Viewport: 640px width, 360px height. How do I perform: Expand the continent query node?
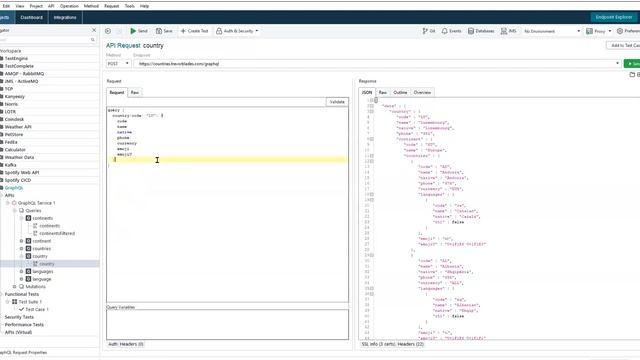(22, 241)
